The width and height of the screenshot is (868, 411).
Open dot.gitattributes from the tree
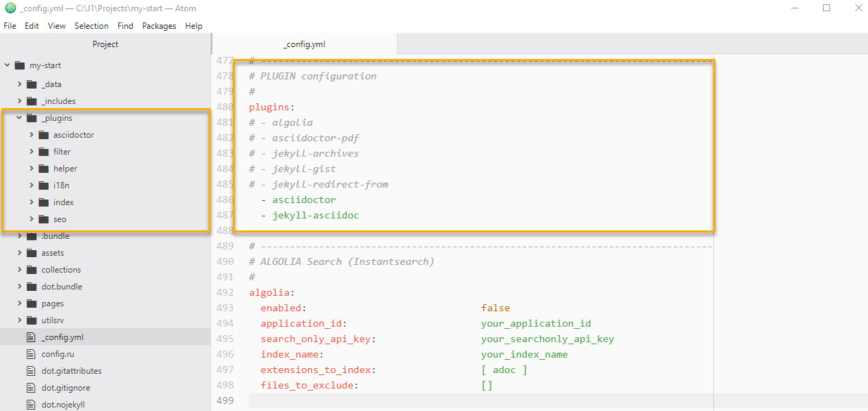click(71, 371)
